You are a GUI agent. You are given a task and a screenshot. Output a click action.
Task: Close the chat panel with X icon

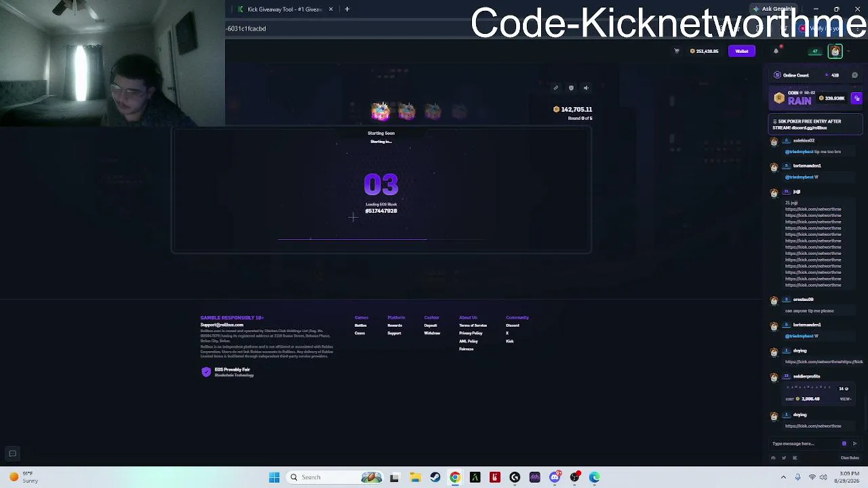pos(854,75)
